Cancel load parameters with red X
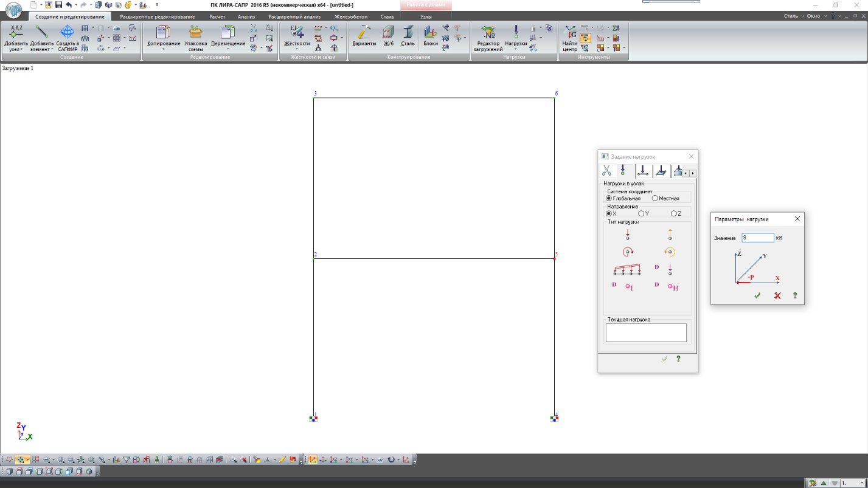 pos(777,295)
